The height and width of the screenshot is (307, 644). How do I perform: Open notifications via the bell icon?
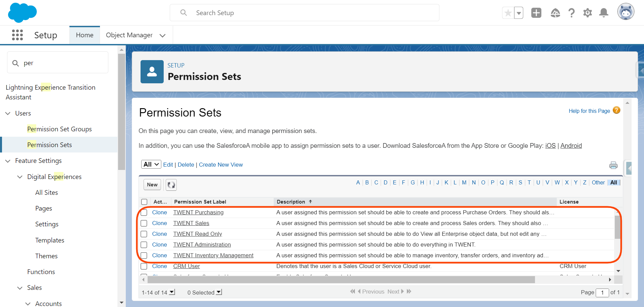(603, 12)
